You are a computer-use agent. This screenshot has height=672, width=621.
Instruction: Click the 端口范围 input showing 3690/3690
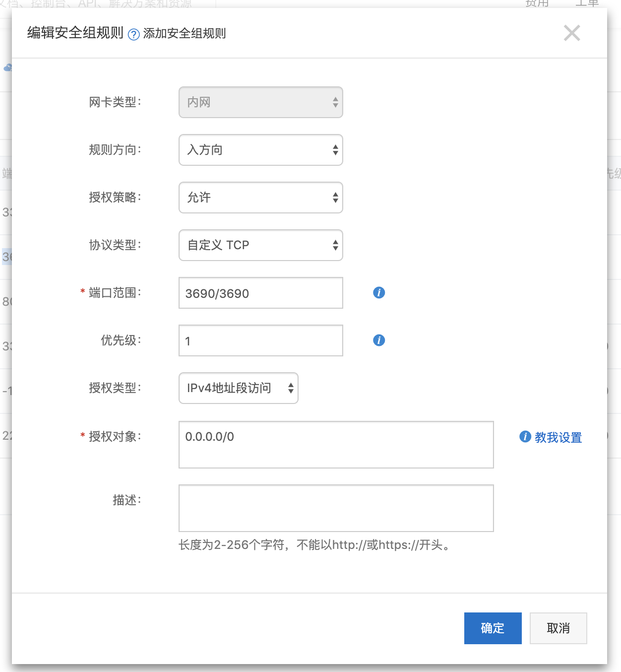[260, 293]
